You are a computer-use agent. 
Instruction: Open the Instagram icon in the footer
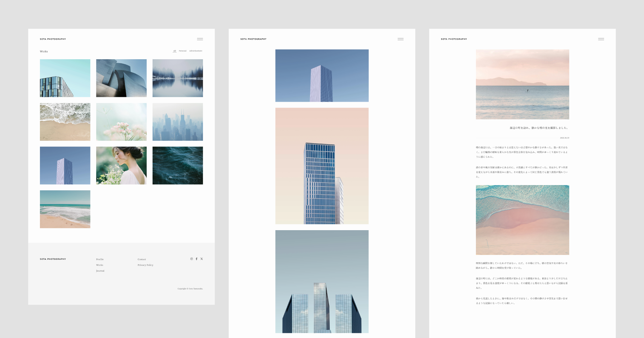coord(192,259)
